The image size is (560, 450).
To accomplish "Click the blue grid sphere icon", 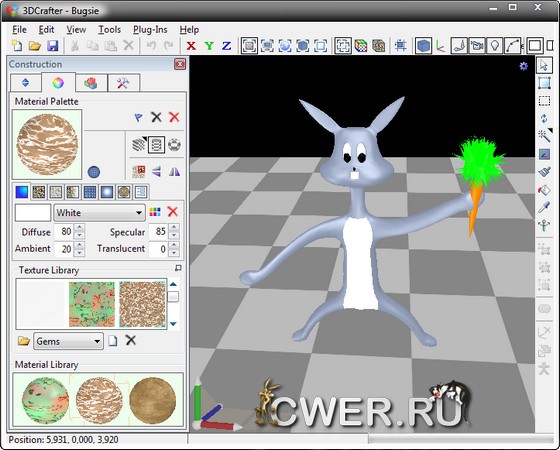I will (94, 172).
